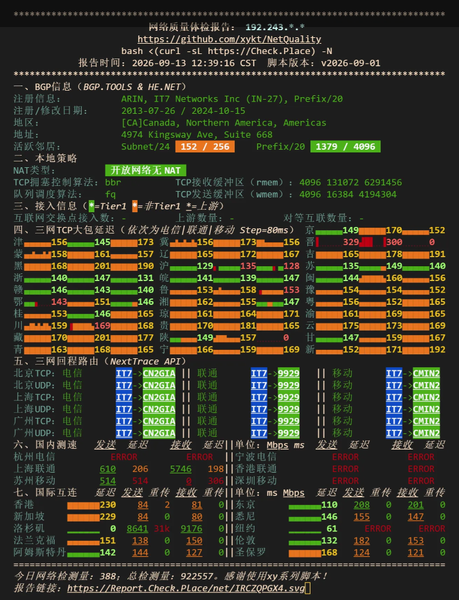Click the red 169 value in 川 row
This screenshot has height=600, width=459.
102,326
